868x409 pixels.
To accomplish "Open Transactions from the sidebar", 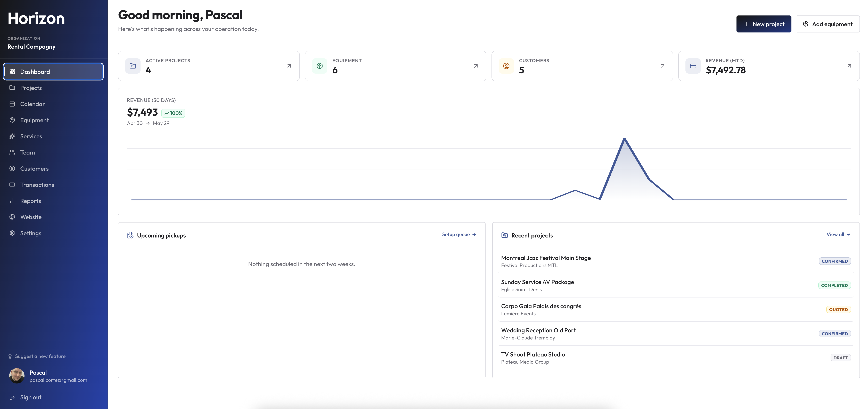I will (53, 184).
